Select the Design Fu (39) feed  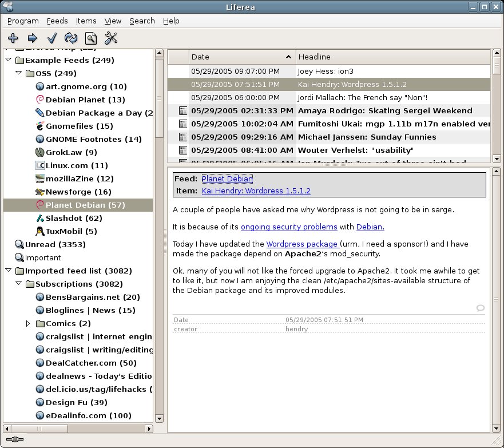77,402
